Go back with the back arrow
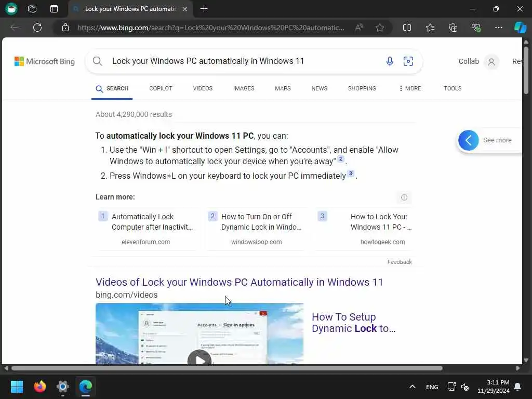The image size is (532, 399). (x=15, y=28)
